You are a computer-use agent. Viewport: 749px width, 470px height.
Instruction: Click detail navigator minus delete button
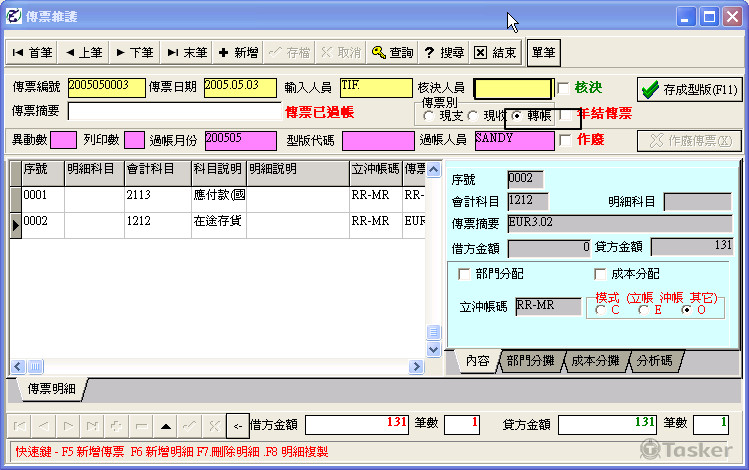(x=141, y=426)
